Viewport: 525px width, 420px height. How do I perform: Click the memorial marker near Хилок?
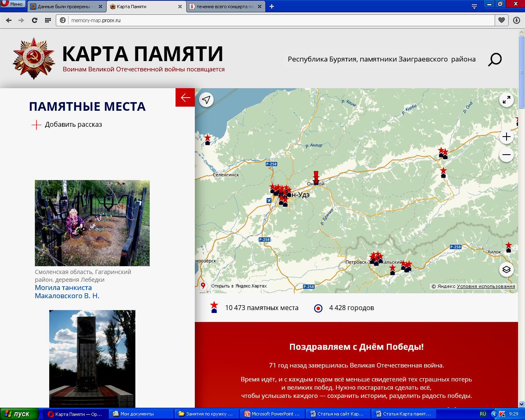click(x=509, y=247)
